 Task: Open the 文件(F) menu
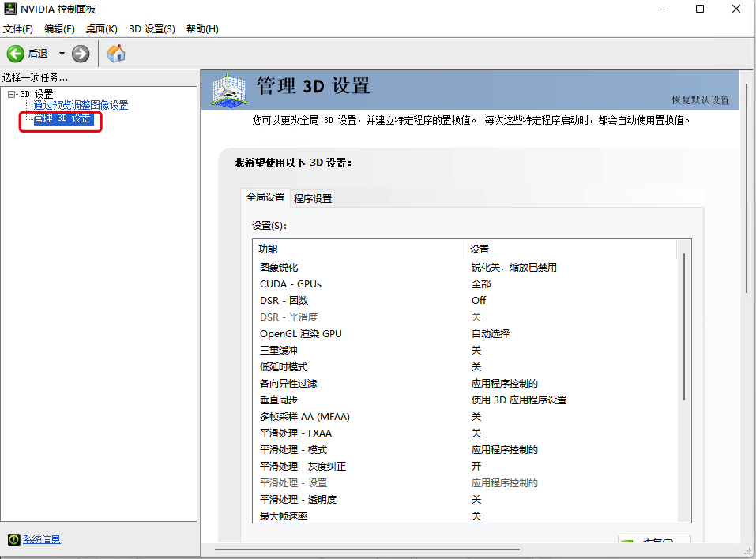18,29
